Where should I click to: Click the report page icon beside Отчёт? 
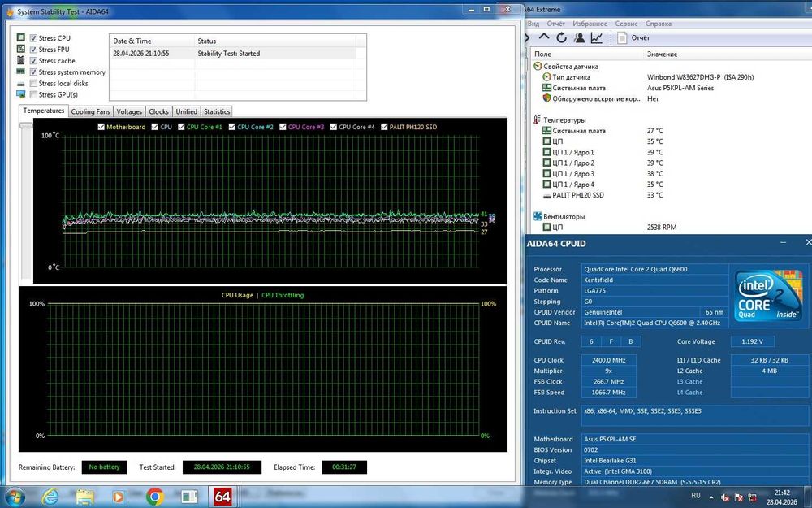[x=623, y=37]
